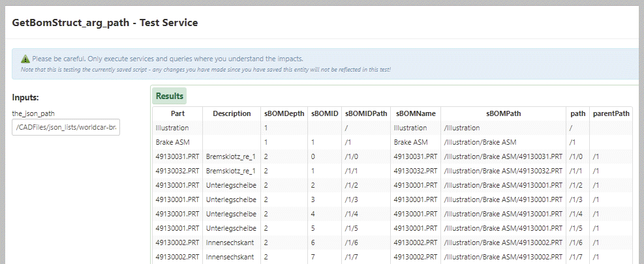Click the /1/7 cell in sBOMIDPath column
Viewport: 644px width, 264px height.
(351, 257)
